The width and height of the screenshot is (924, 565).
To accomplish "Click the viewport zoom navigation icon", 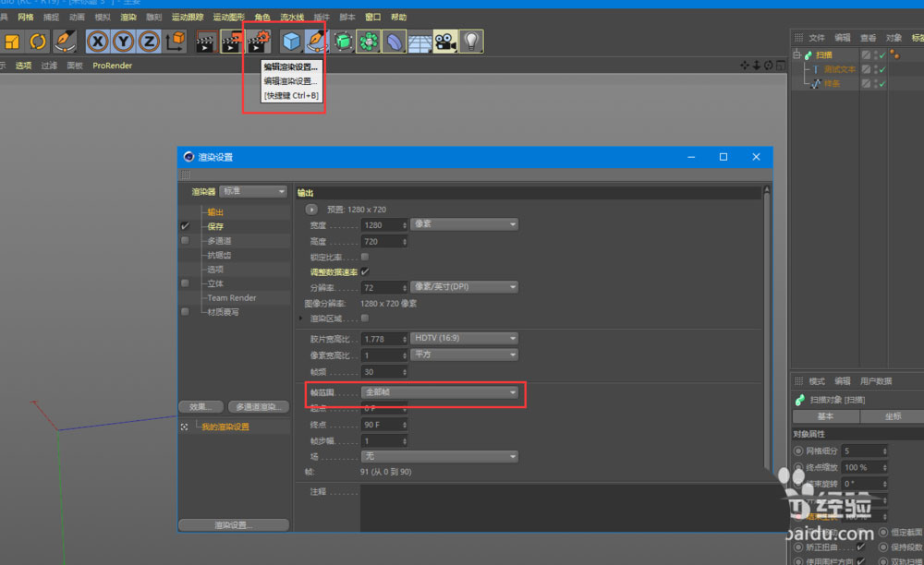I will (x=757, y=66).
